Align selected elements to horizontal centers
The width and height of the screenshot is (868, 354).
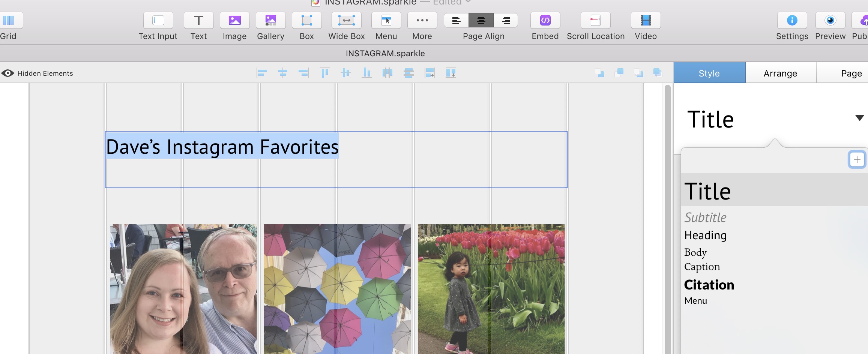(x=283, y=73)
